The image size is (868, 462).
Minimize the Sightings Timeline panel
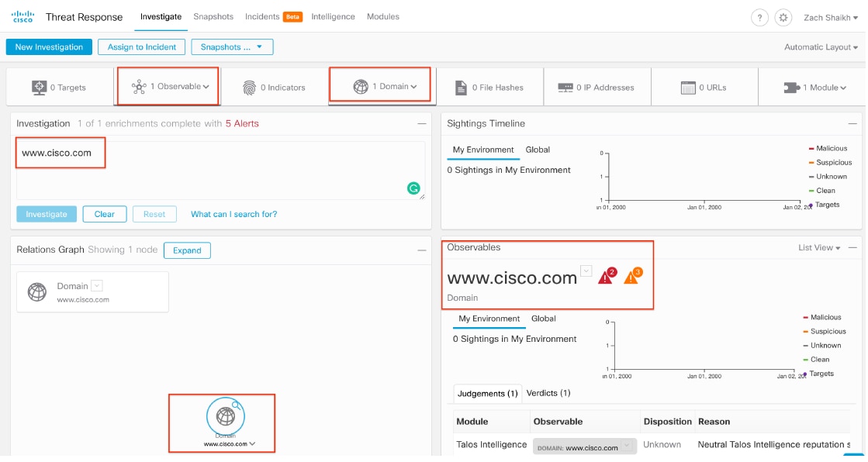852,124
